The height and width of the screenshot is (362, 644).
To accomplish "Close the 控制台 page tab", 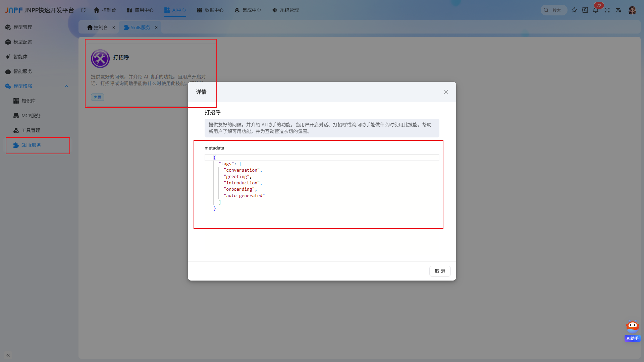I will click(114, 27).
